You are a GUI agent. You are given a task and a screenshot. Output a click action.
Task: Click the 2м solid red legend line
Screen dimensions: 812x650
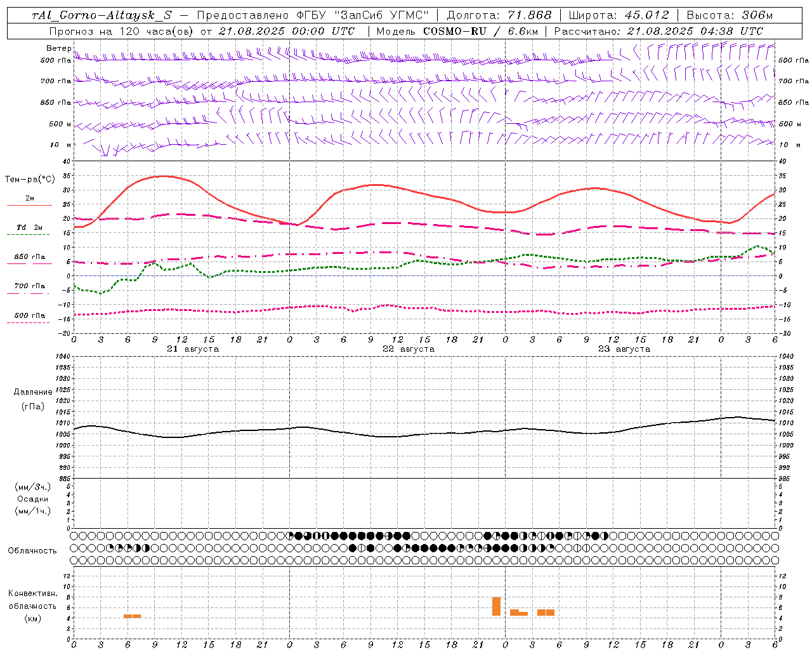[29, 205]
